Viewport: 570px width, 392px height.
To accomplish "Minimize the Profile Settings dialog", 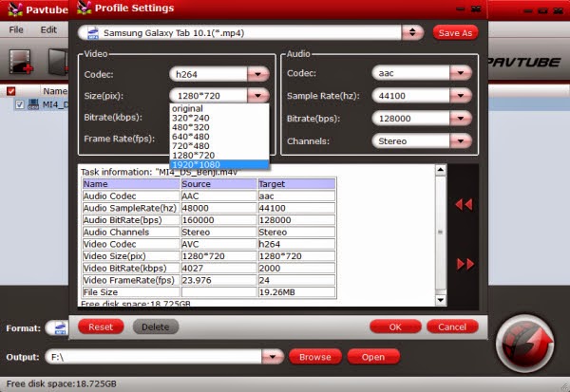I will [461, 9].
